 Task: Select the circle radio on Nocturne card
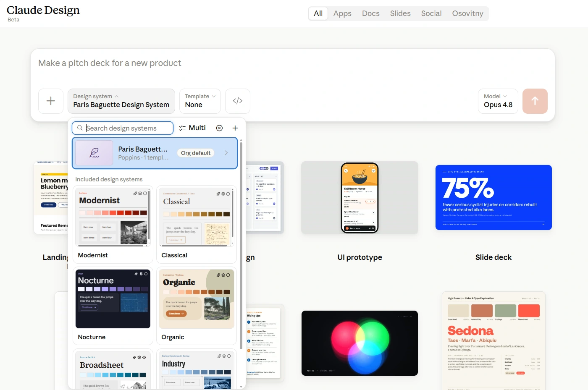146,274
